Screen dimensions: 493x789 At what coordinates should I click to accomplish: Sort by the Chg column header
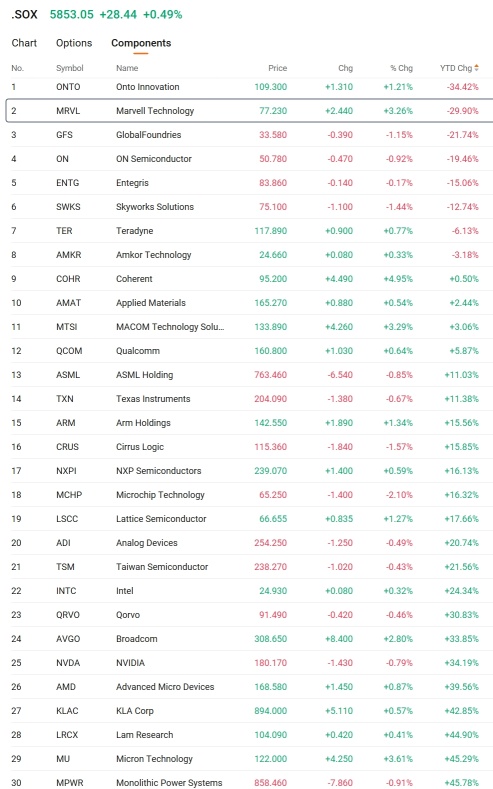click(345, 68)
